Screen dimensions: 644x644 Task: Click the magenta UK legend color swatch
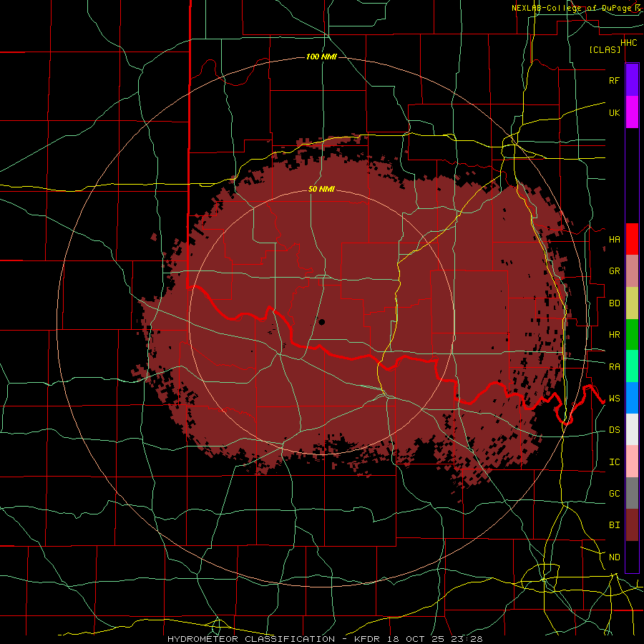pyautogui.click(x=632, y=112)
